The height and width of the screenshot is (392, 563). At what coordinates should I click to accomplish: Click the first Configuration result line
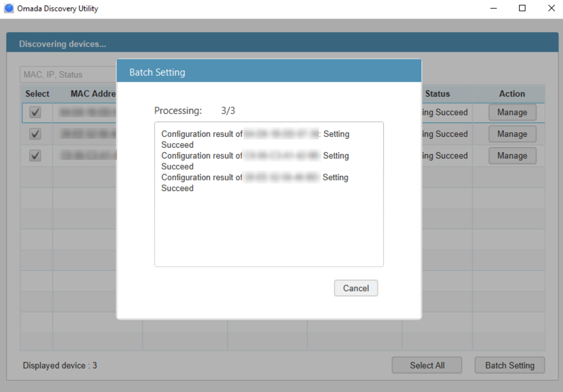click(255, 139)
